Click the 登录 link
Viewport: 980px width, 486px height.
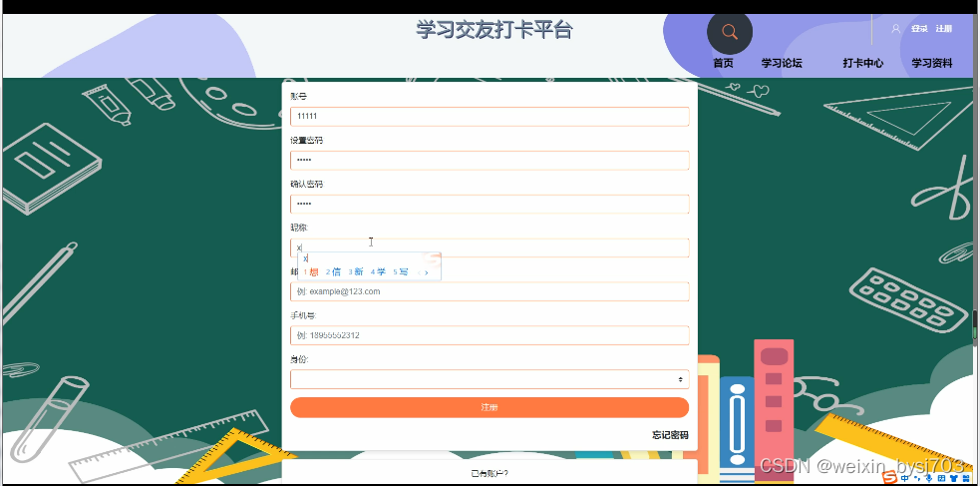click(919, 29)
